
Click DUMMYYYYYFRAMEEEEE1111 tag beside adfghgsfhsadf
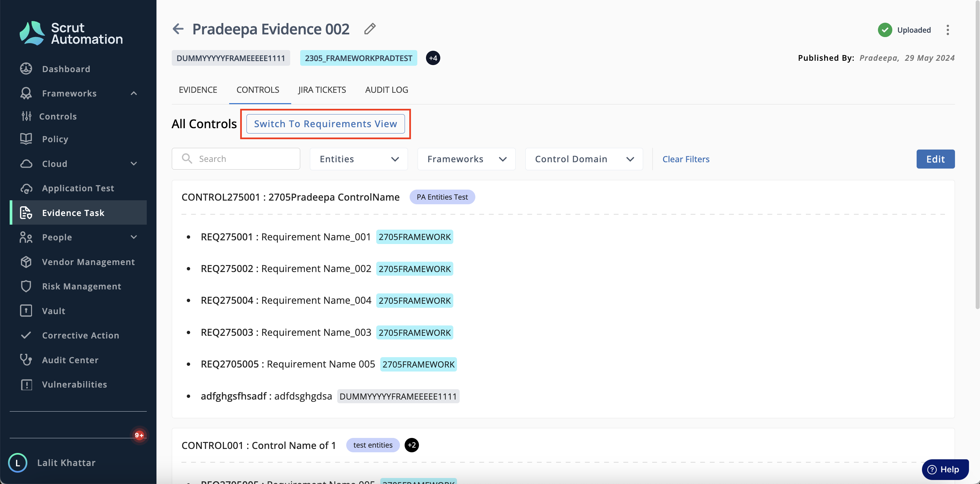tap(398, 396)
